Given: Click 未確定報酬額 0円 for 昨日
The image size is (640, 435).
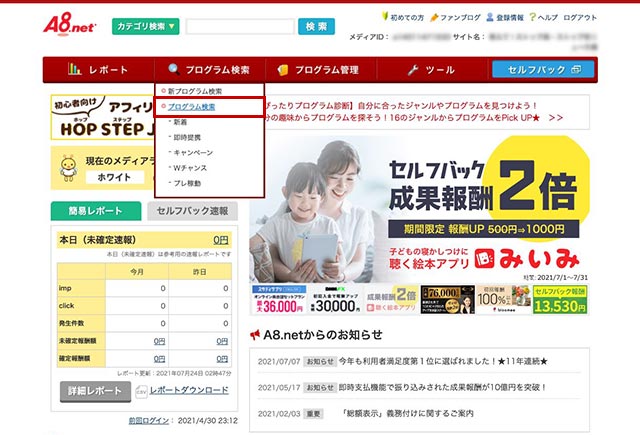Looking at the screenshot, I should (x=222, y=341).
